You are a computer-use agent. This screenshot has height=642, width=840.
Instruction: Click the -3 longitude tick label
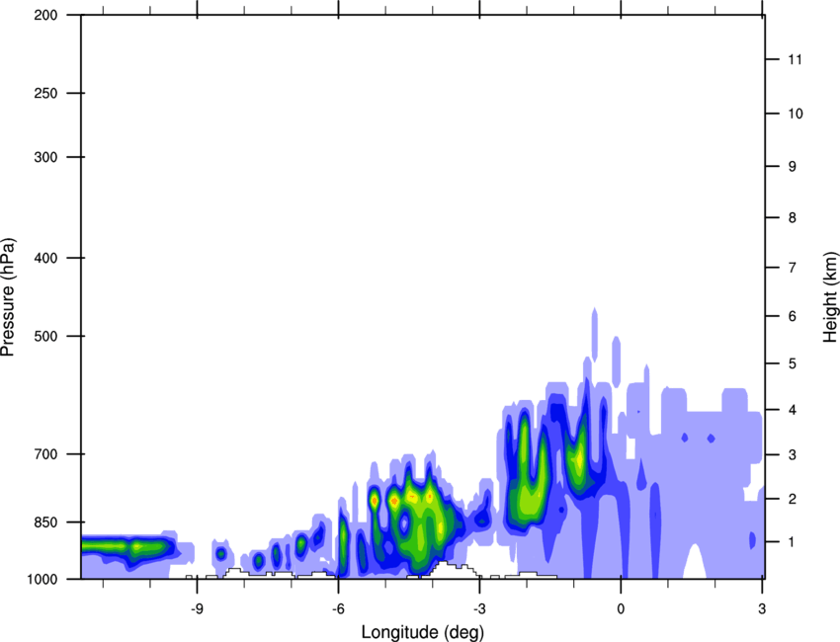[479, 607]
